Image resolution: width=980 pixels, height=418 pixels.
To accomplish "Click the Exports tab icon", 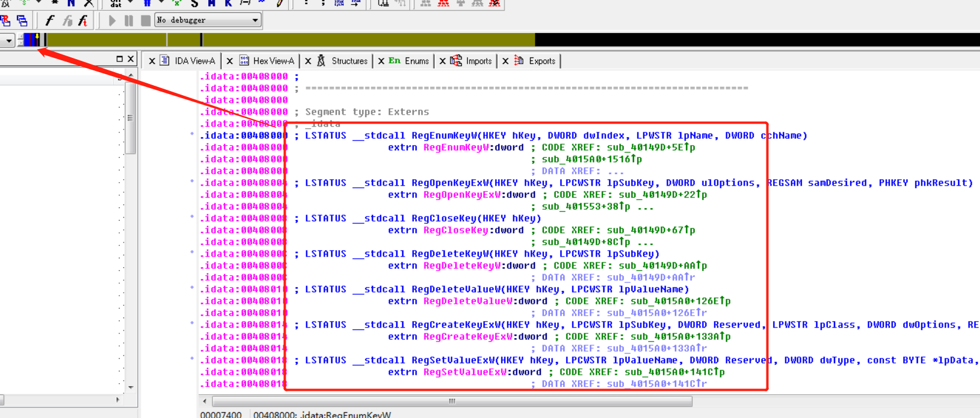I will (x=519, y=60).
